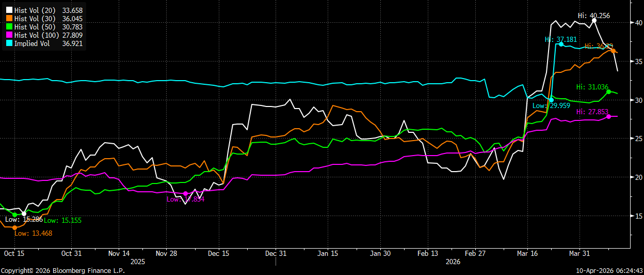Click the 30.783 legend value
Image resolution: width=644 pixels, height=275 pixels.
[x=72, y=27]
